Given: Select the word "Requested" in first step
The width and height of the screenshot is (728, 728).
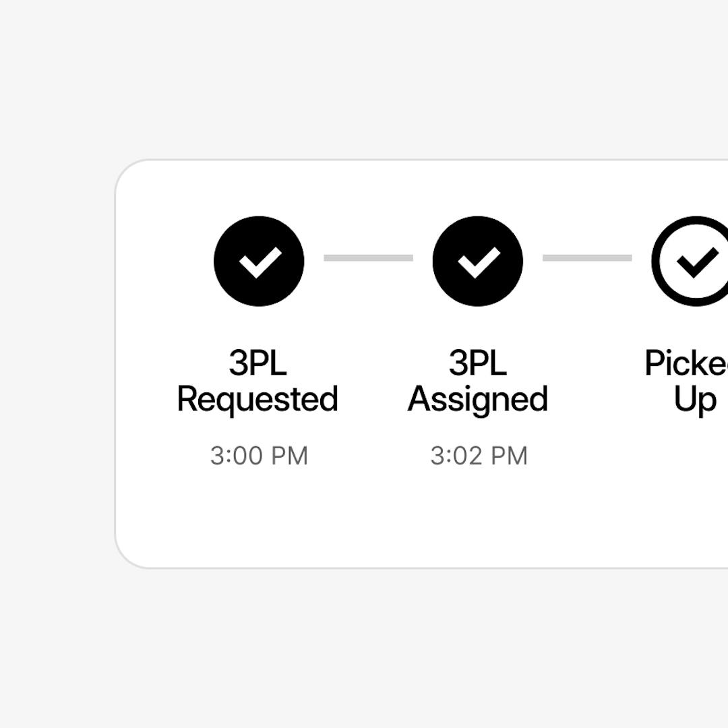Looking at the screenshot, I should coord(257,399).
